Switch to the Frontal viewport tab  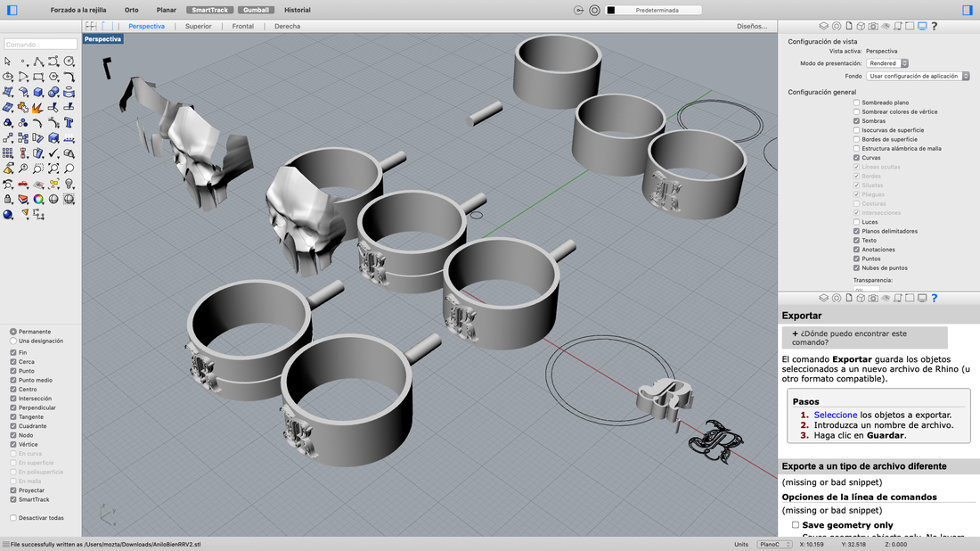point(242,26)
